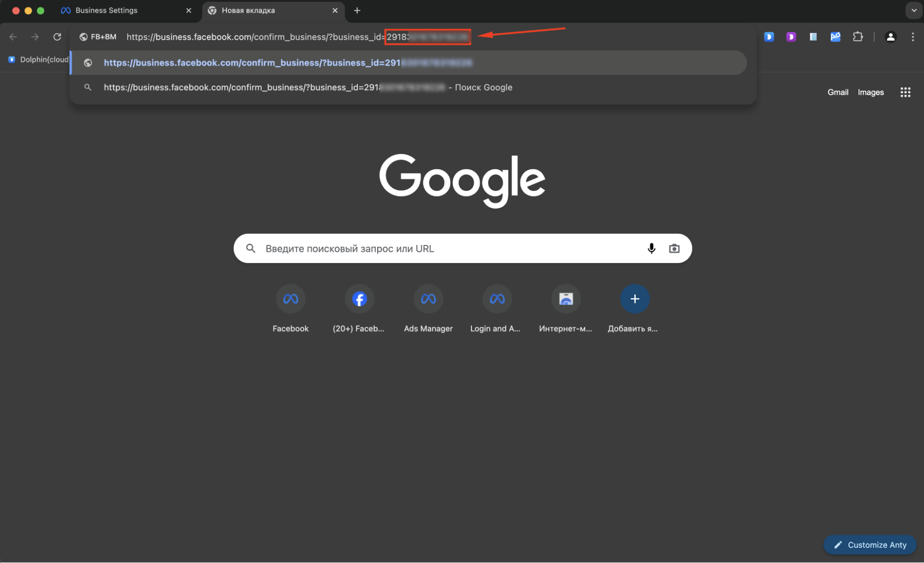
Task: Open the browser profile avatar
Action: (891, 37)
